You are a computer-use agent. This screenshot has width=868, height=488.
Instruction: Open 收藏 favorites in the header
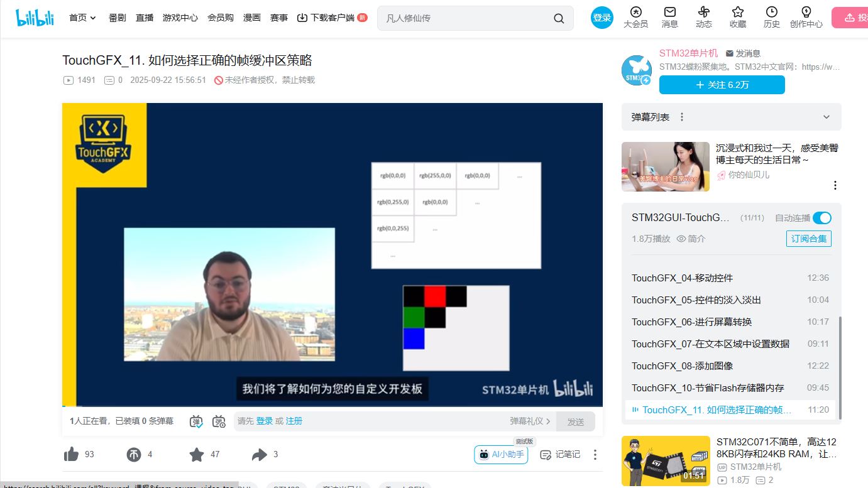coord(738,18)
